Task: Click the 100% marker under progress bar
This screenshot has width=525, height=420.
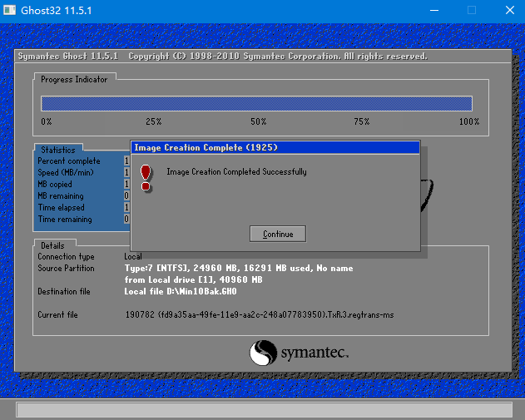Action: pos(468,121)
